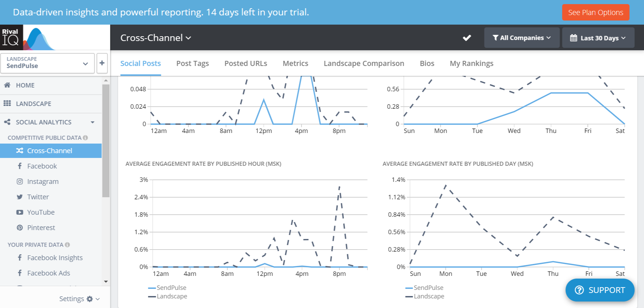
Task: Switch to the Post Tags tab
Action: pyautogui.click(x=192, y=64)
